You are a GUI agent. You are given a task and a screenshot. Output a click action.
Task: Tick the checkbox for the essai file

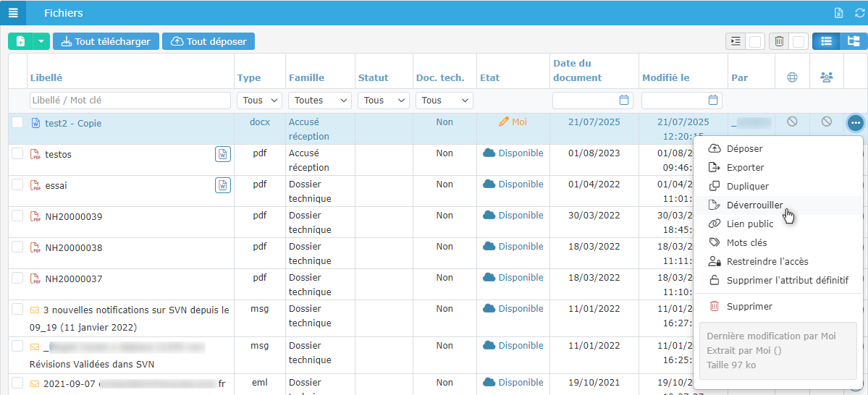[x=17, y=184]
